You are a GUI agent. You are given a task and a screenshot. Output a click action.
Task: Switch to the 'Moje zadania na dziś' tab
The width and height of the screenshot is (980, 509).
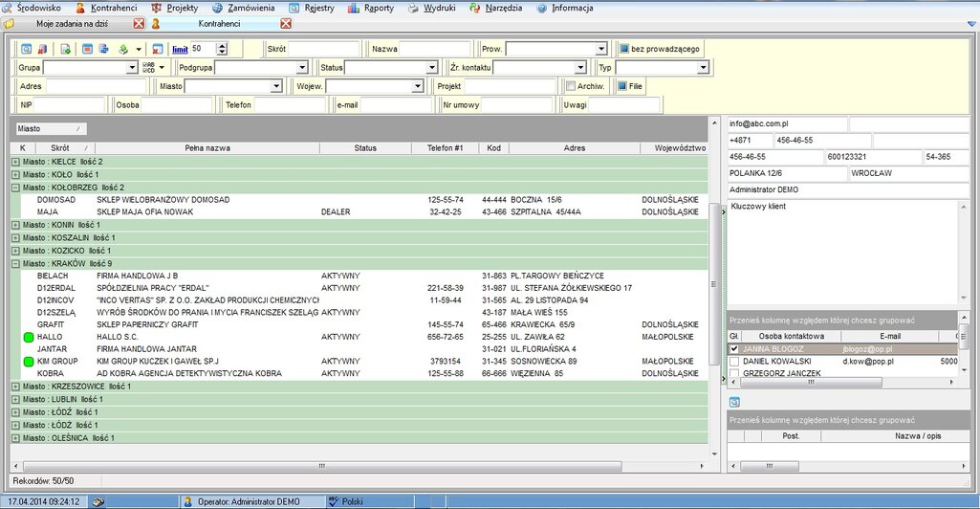tap(72, 24)
